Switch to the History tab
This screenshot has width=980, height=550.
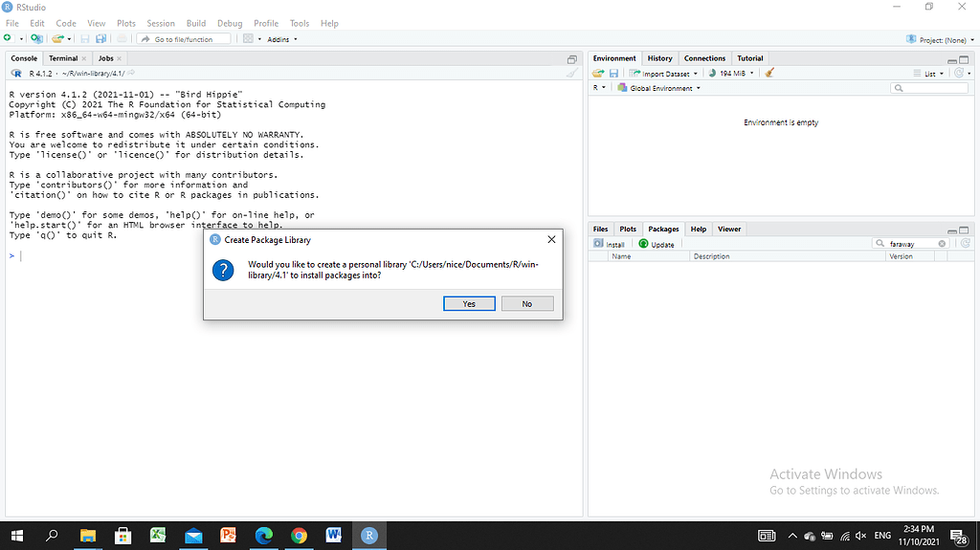pyautogui.click(x=659, y=58)
